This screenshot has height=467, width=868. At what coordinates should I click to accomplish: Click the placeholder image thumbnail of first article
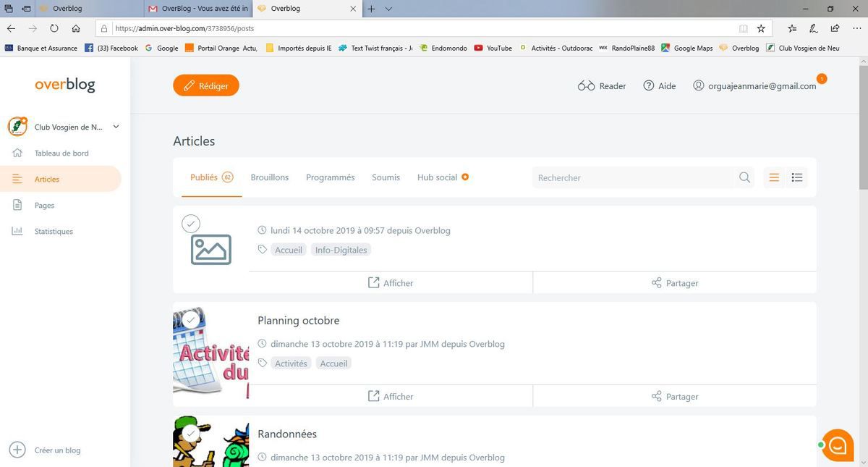(211, 250)
